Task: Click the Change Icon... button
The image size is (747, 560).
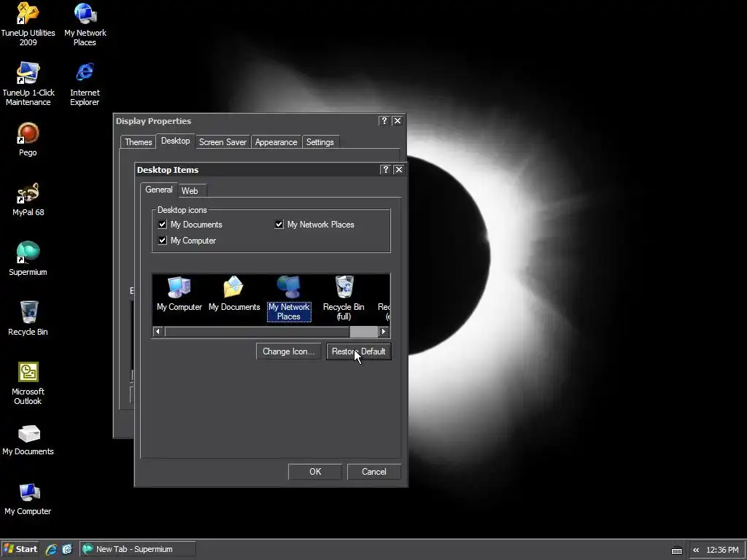Action: point(288,351)
